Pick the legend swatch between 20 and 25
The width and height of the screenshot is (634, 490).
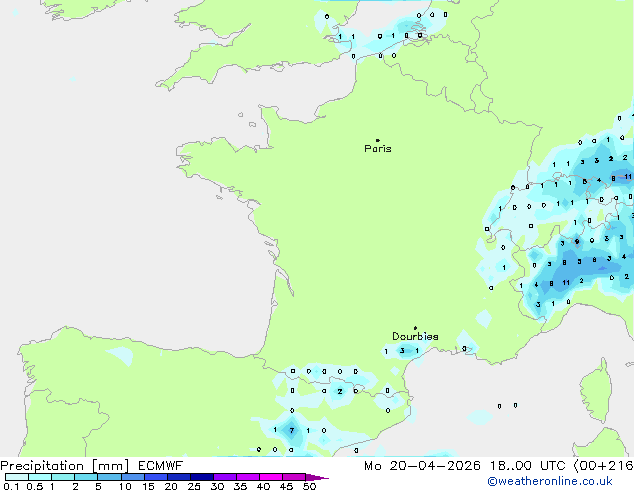pyautogui.click(x=178, y=477)
